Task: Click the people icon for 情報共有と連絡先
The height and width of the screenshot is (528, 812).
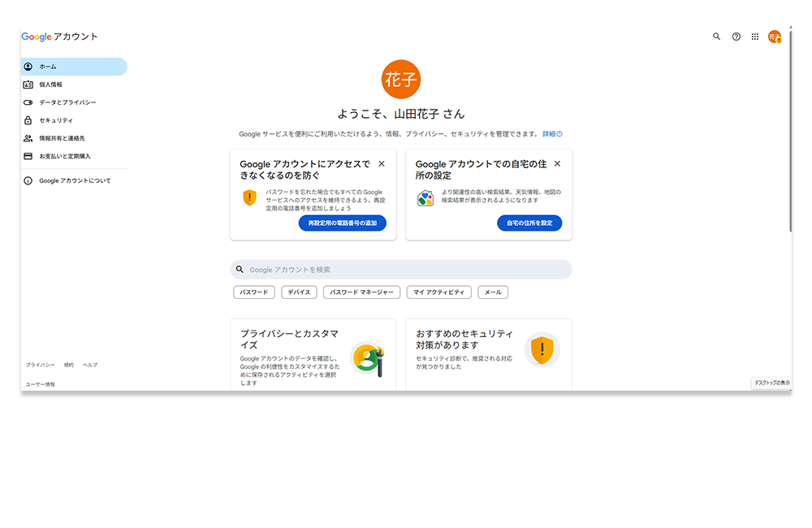Action: pyautogui.click(x=28, y=138)
